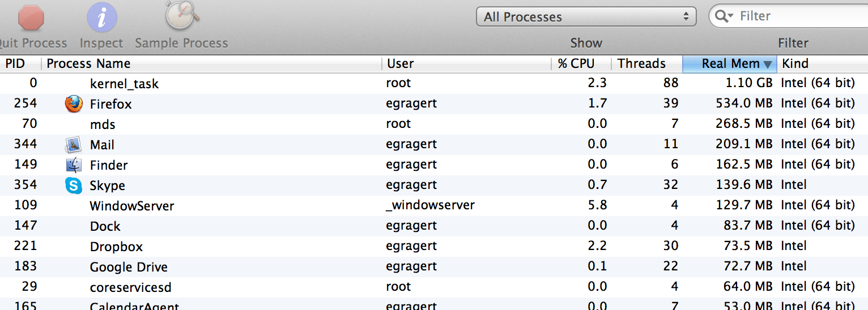
Task: Sort by Threads column header
Action: pos(647,63)
